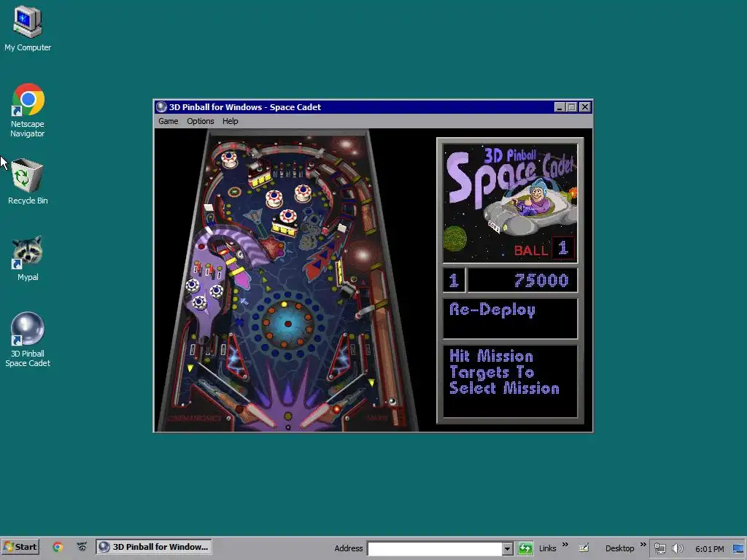The image size is (747, 560).
Task: Launch Mypal from the quick launch bar
Action: click(x=82, y=547)
